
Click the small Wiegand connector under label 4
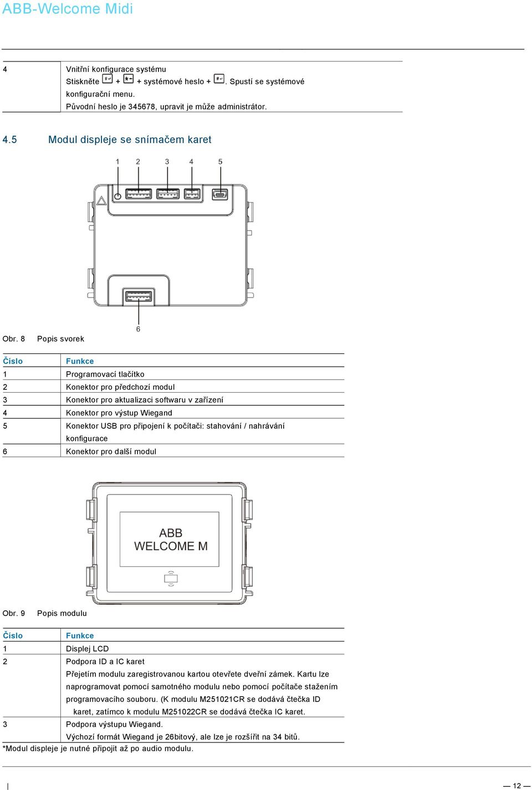tap(192, 194)
